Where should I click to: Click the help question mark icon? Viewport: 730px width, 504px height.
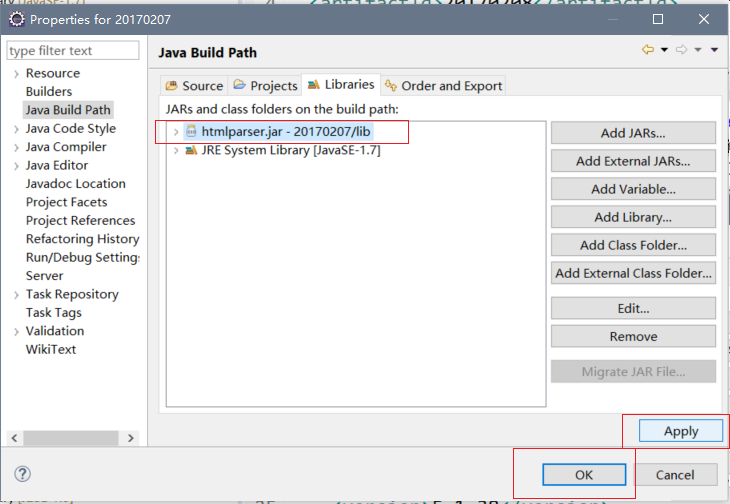click(22, 474)
